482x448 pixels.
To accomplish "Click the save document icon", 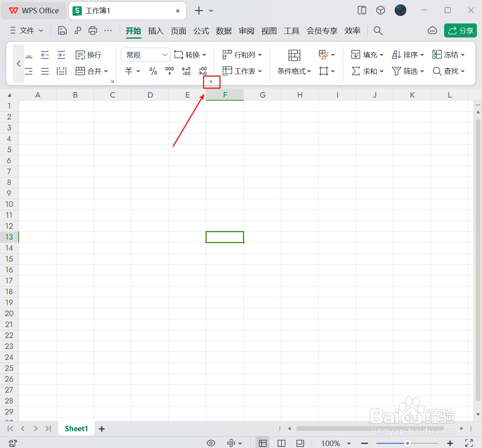I will [x=62, y=30].
